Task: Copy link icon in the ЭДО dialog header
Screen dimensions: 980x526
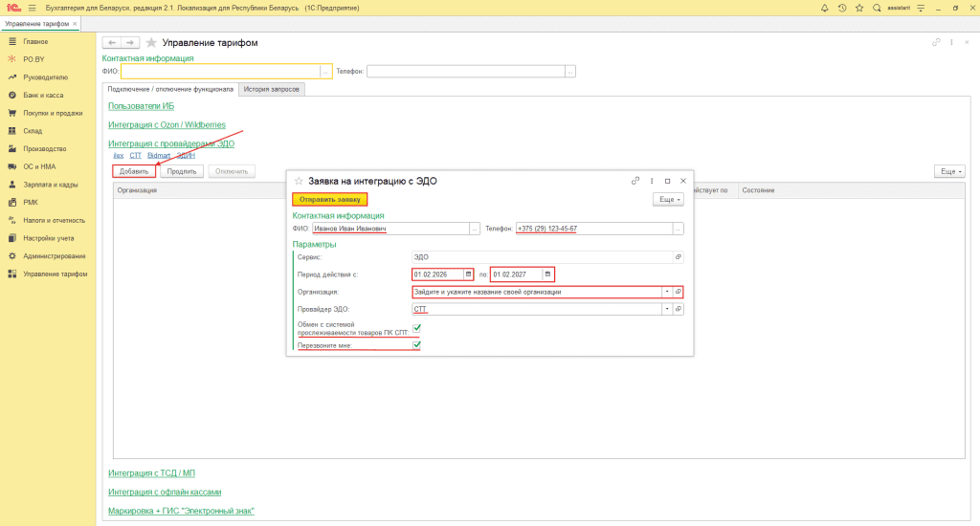Action: click(635, 180)
